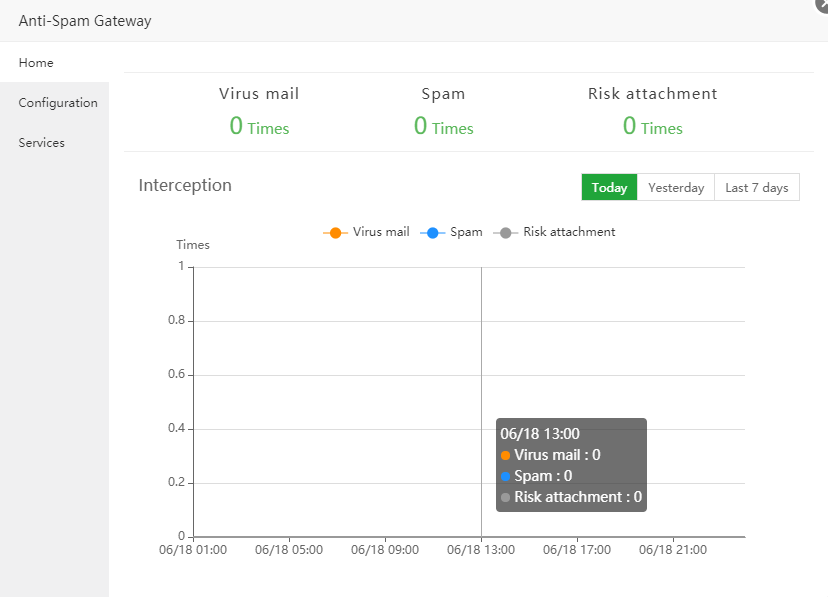This screenshot has height=597, width=828.
Task: Switch chart to Yesterday
Action: coord(676,188)
